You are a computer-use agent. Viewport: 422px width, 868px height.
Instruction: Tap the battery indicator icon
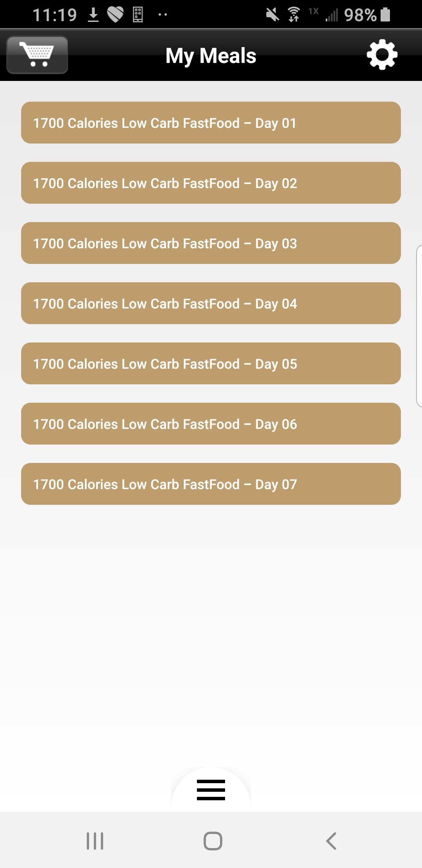pos(385,15)
